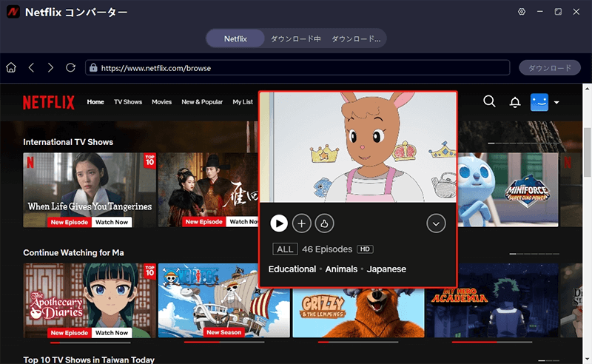This screenshot has height=364, width=592.
Task: Click the ダウンロード button
Action: pyautogui.click(x=549, y=68)
